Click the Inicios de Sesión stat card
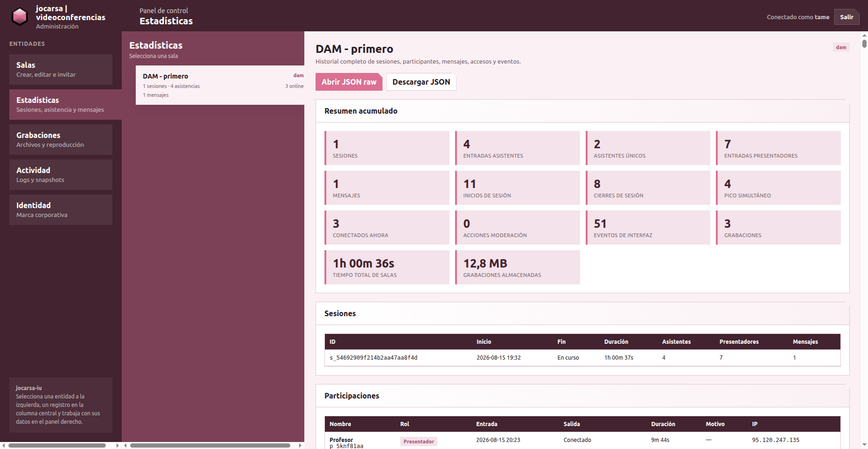The width and height of the screenshot is (868, 449). tap(517, 188)
